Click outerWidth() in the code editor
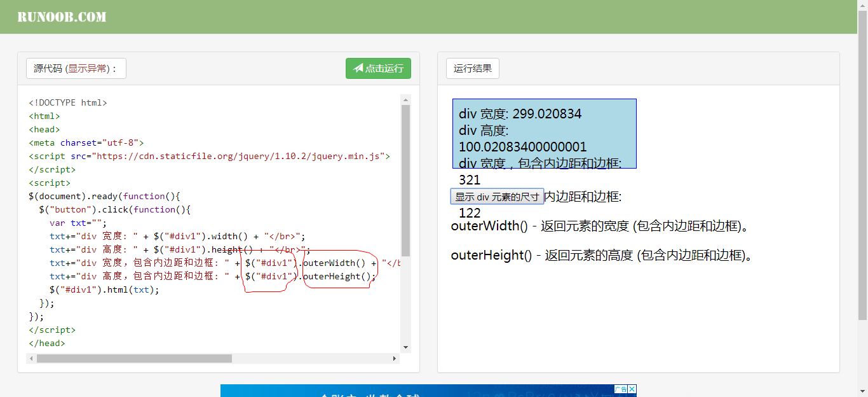This screenshot has width=868, height=397. pos(334,263)
